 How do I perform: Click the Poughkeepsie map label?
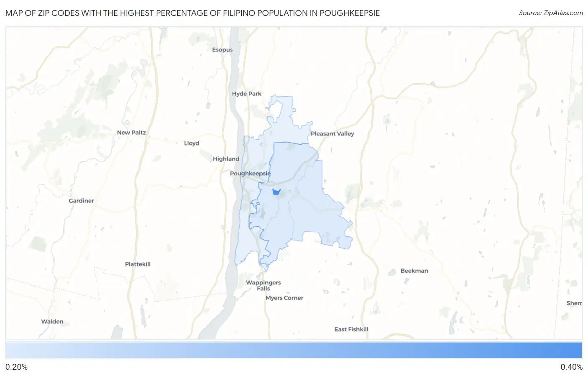tap(251, 174)
